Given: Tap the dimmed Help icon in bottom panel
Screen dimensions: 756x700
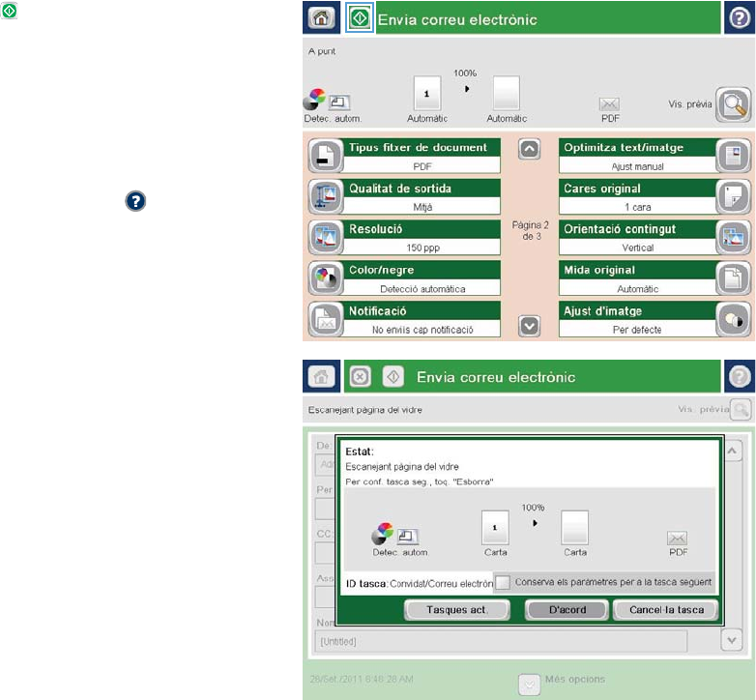Looking at the screenshot, I should [740, 376].
